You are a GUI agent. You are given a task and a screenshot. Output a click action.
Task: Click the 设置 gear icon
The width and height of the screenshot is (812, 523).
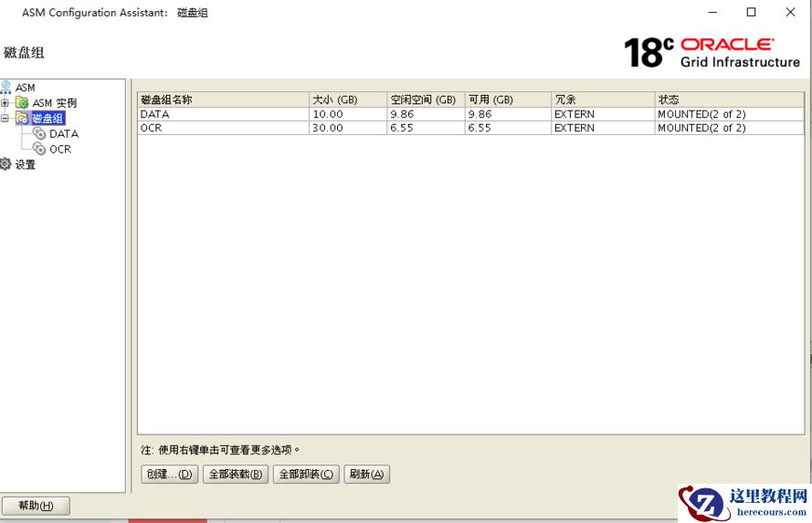5,164
